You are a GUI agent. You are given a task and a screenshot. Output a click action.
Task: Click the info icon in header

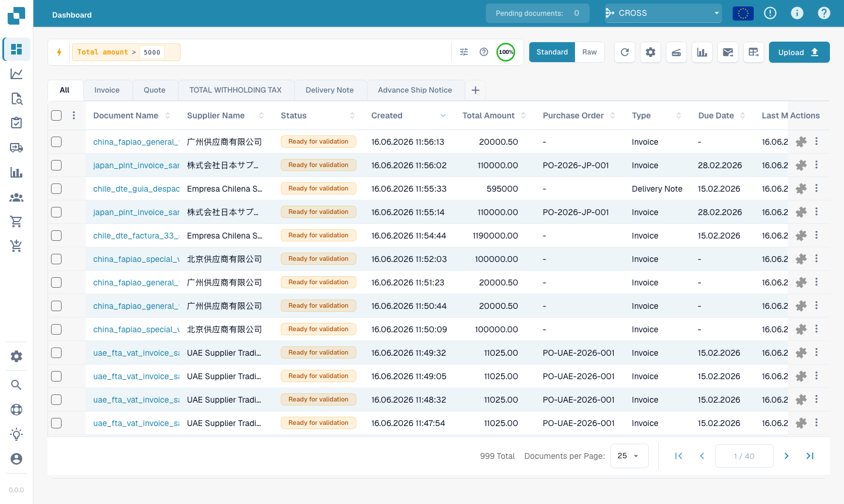click(797, 13)
